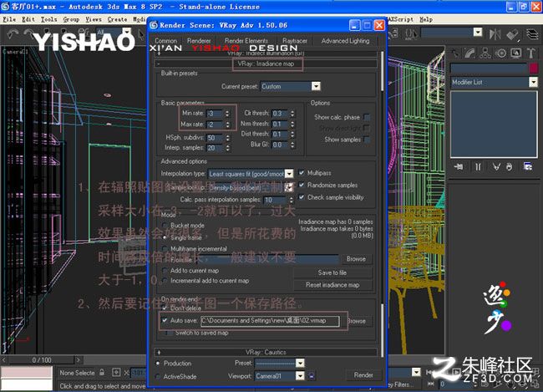Open the Motion command panel tab

500,53
